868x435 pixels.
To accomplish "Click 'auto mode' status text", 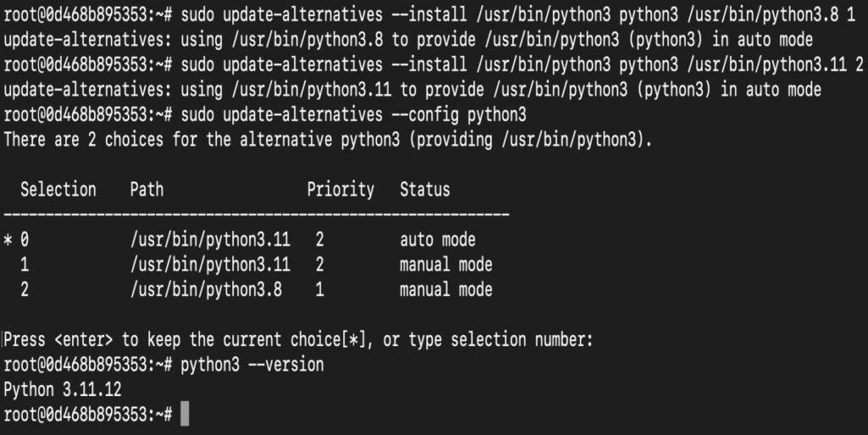I will coord(438,240).
